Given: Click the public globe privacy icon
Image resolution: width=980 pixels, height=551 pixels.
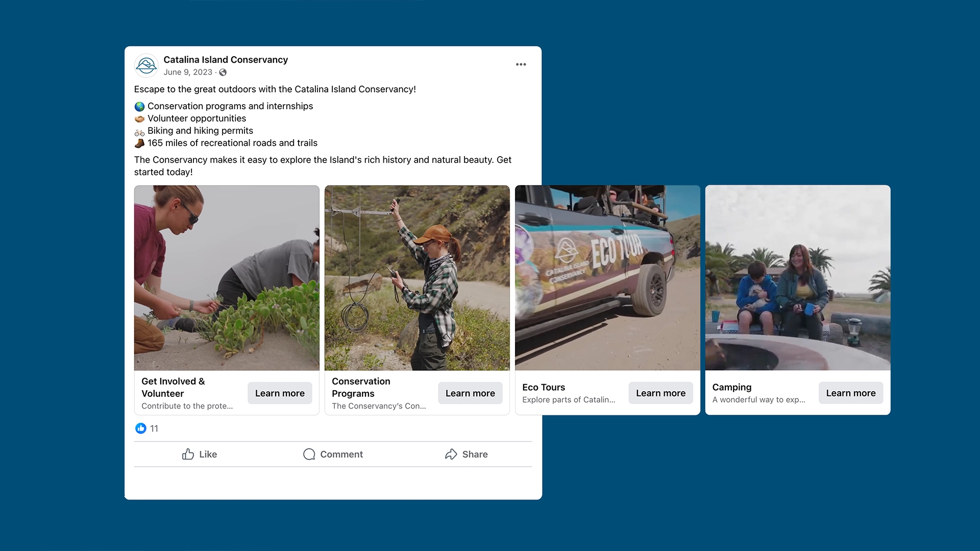Looking at the screenshot, I should pyautogui.click(x=223, y=72).
